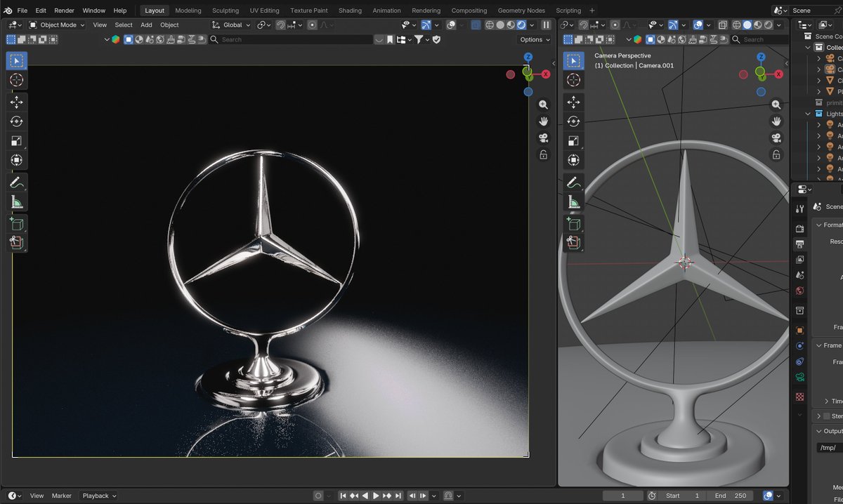The image size is (843, 504).
Task: Open the Options dropdown in rendered viewport
Action: tap(535, 39)
